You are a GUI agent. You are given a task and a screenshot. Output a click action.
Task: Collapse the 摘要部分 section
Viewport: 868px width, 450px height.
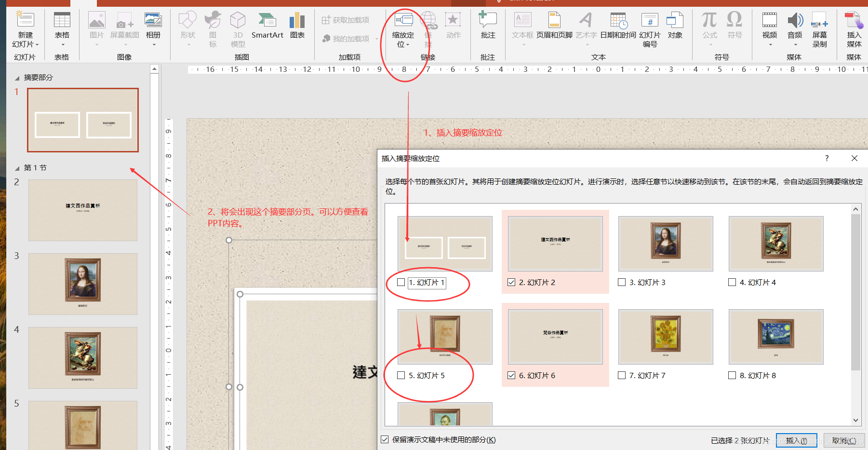pos(17,78)
